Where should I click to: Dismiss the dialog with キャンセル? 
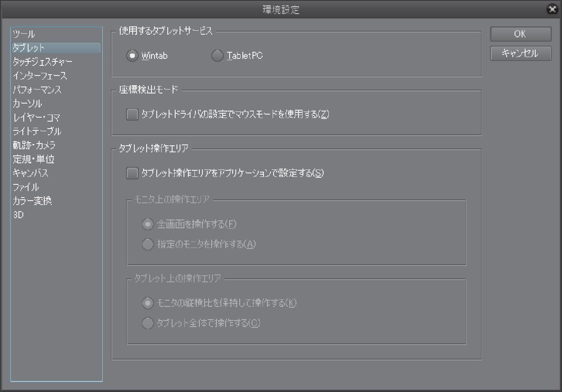tap(520, 54)
